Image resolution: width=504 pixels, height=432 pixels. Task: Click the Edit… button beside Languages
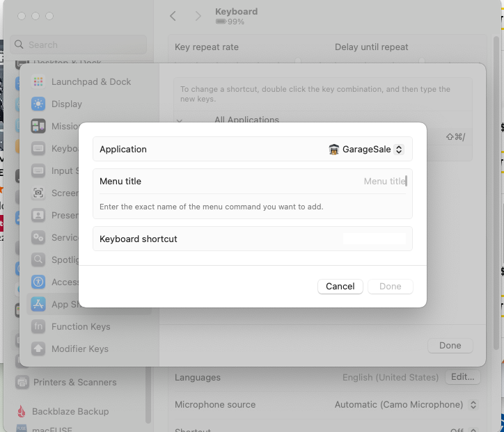[x=462, y=378]
